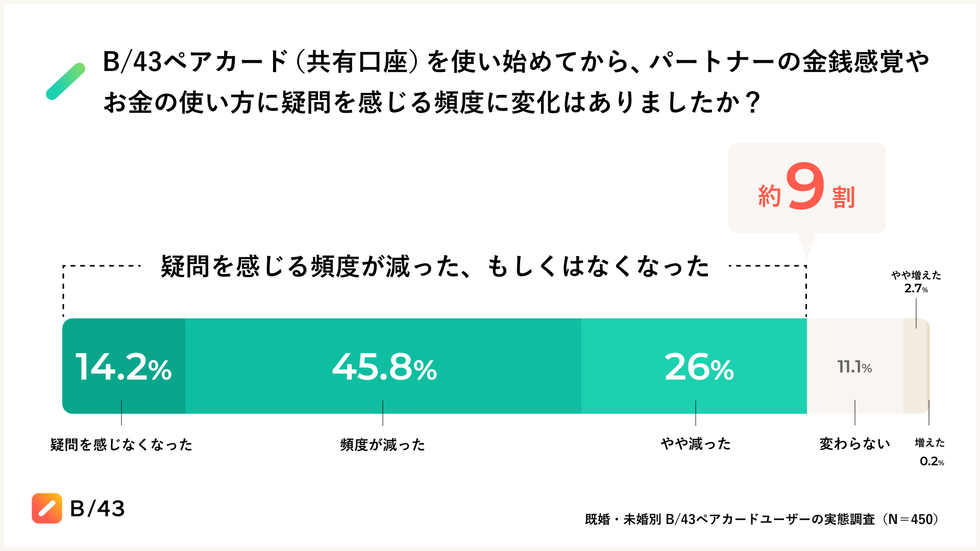Click the 疑問を感じなくなった label
The width and height of the screenshot is (980, 551).
pyautogui.click(x=121, y=445)
